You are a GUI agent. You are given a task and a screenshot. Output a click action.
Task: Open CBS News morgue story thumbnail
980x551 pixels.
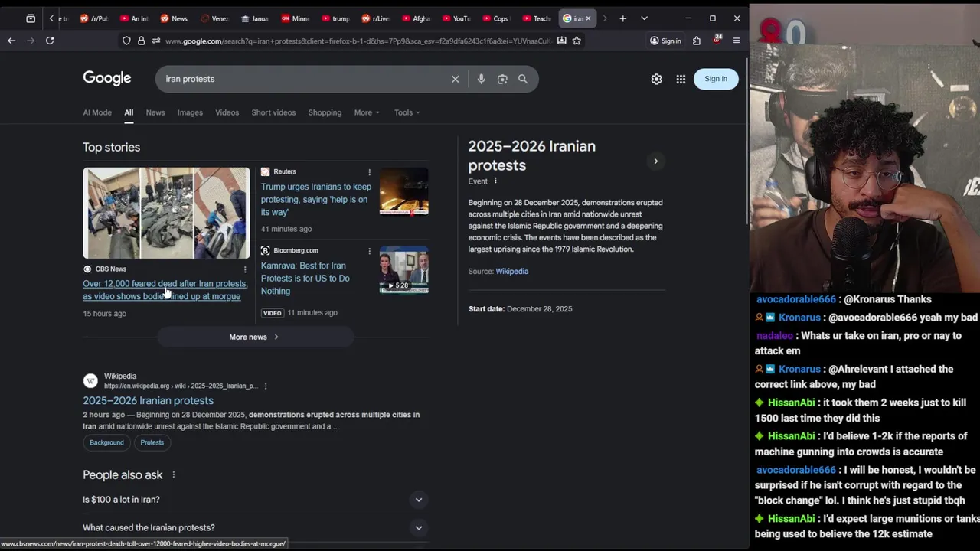[x=166, y=213]
